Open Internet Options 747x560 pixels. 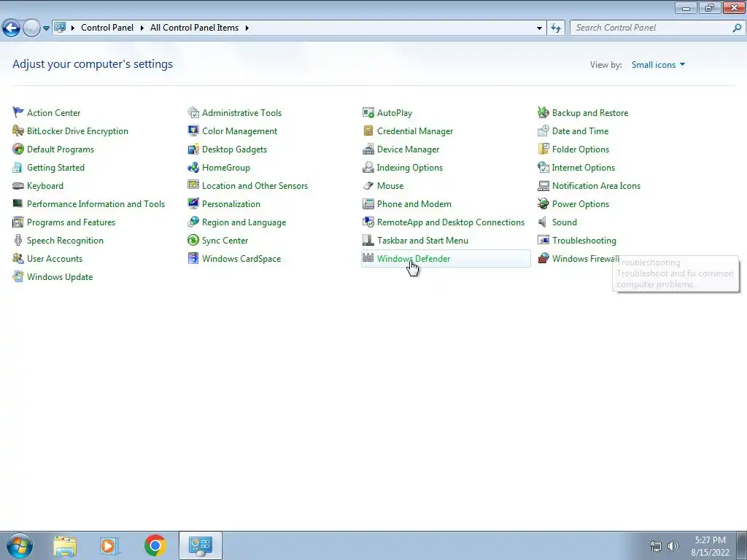(583, 167)
